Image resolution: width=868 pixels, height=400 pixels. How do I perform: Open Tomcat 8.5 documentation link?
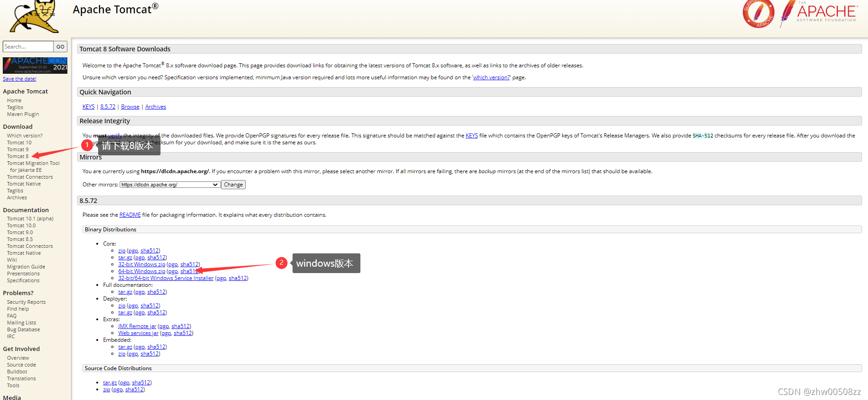click(x=20, y=239)
